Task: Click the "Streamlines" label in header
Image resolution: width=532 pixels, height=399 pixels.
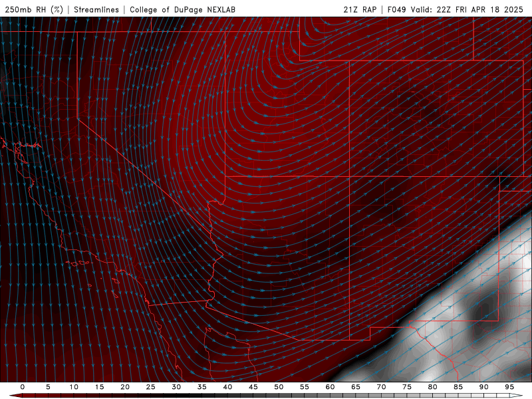Action: (96, 9)
